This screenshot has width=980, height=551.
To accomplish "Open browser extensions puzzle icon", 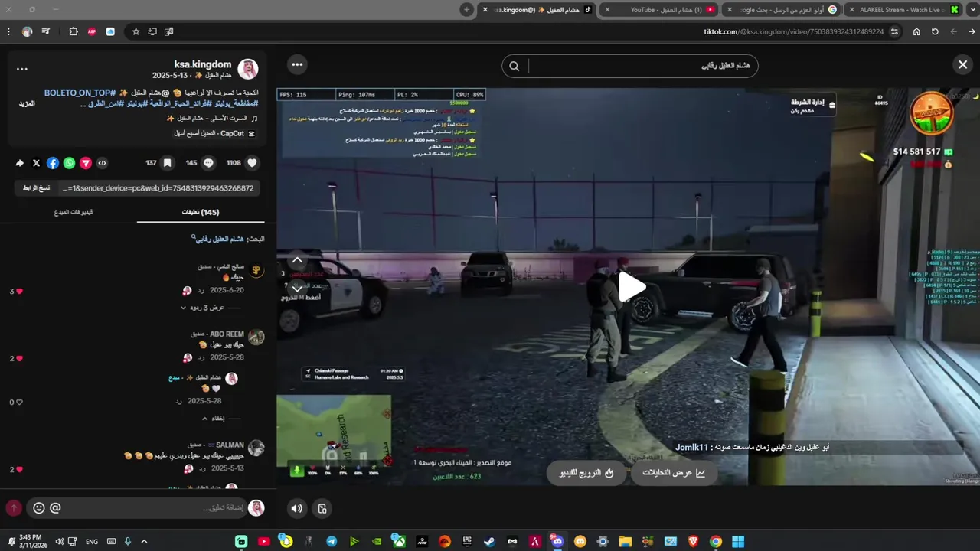I will [x=73, y=31].
